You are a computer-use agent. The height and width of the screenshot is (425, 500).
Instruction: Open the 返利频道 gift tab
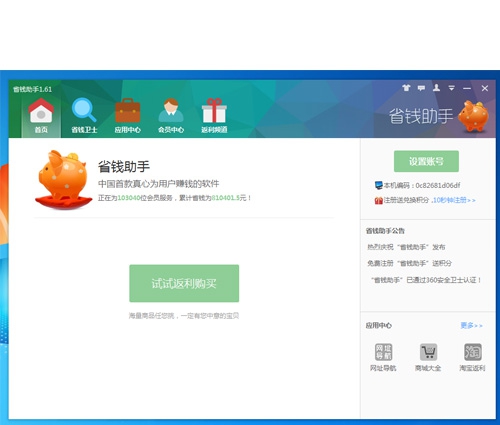coord(214,116)
